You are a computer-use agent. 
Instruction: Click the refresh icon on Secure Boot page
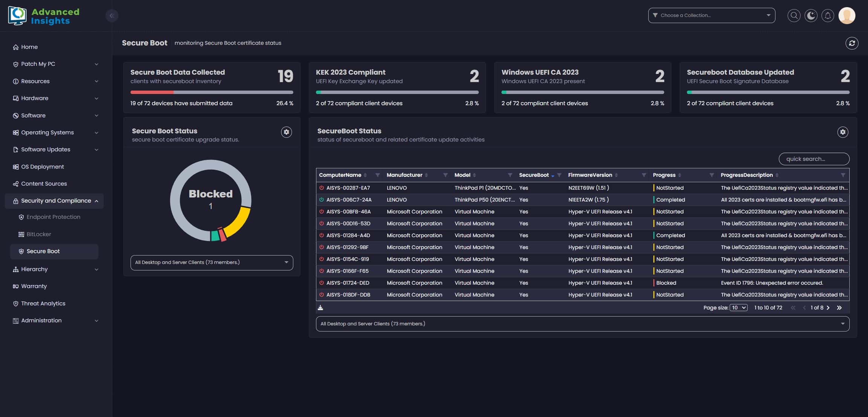[851, 43]
